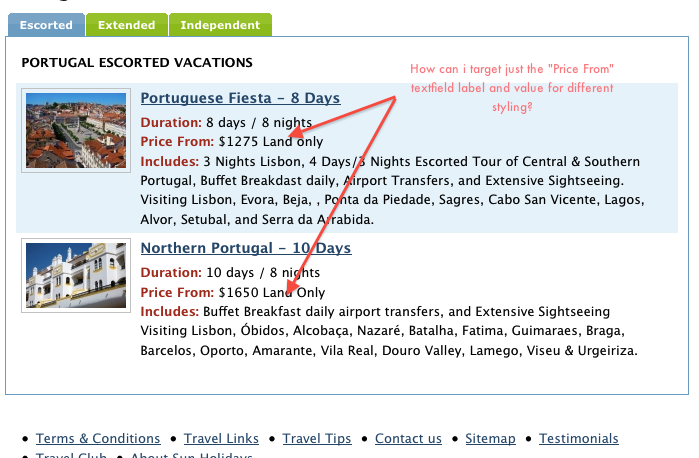The image size is (699, 458).
Task: Open Northern Portugal – 10 Days link
Action: point(246,248)
